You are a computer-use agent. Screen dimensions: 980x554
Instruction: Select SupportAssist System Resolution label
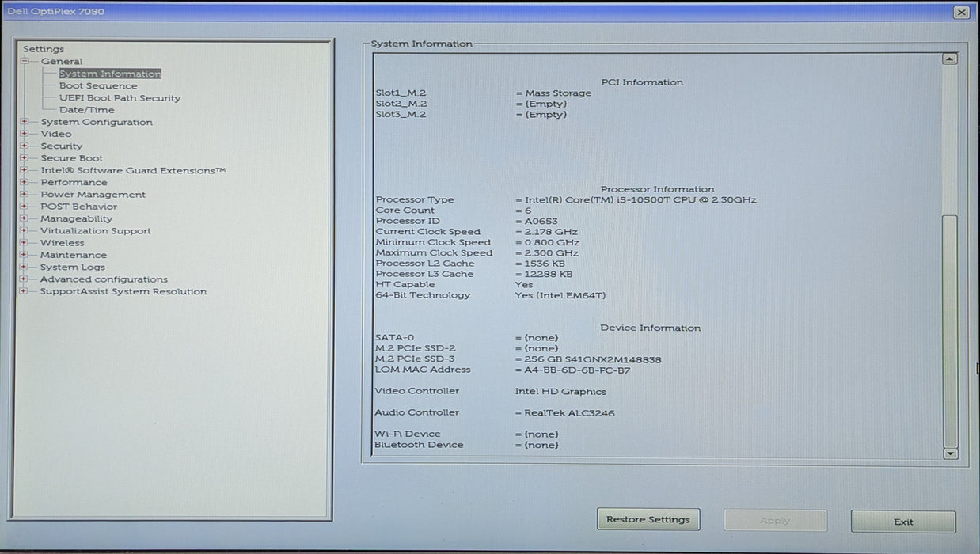[x=123, y=291]
